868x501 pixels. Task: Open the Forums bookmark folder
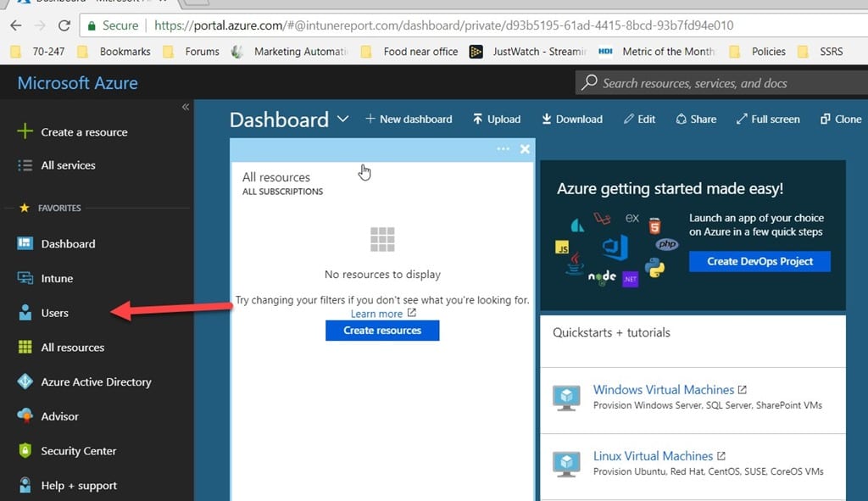[x=192, y=52]
